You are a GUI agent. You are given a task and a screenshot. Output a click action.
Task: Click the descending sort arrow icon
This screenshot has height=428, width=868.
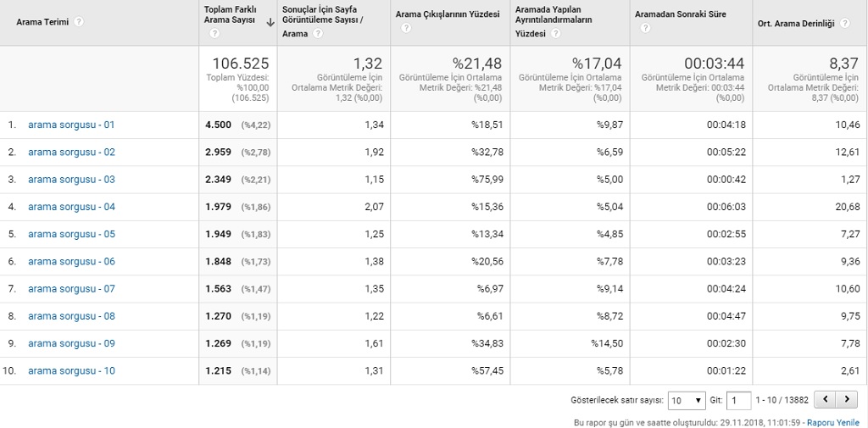pos(270,23)
